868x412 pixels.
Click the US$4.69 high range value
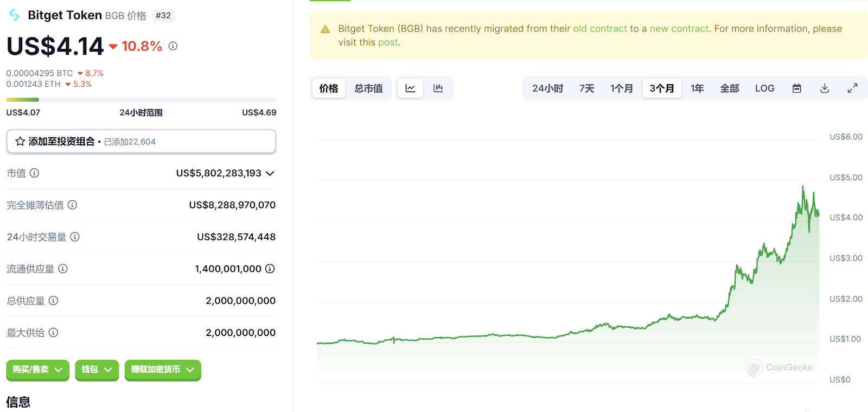(259, 112)
